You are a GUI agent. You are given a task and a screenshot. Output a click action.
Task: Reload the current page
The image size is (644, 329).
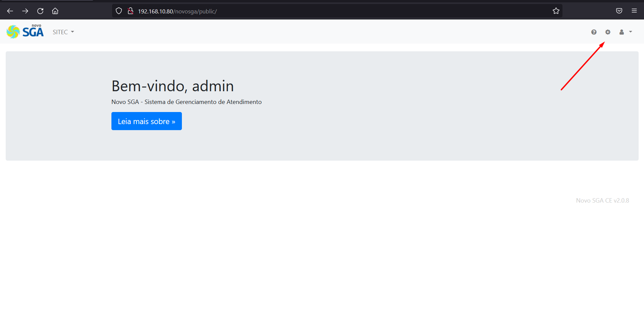pos(40,11)
